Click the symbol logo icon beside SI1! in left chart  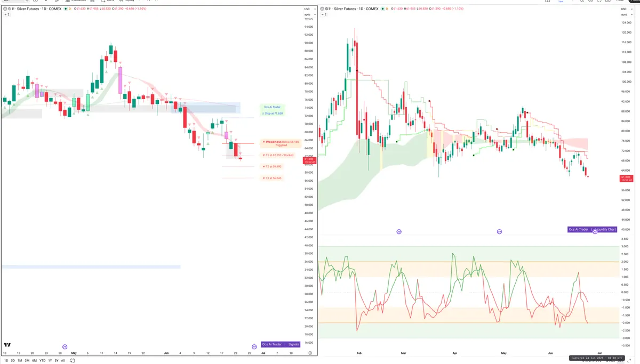click(x=6, y=9)
